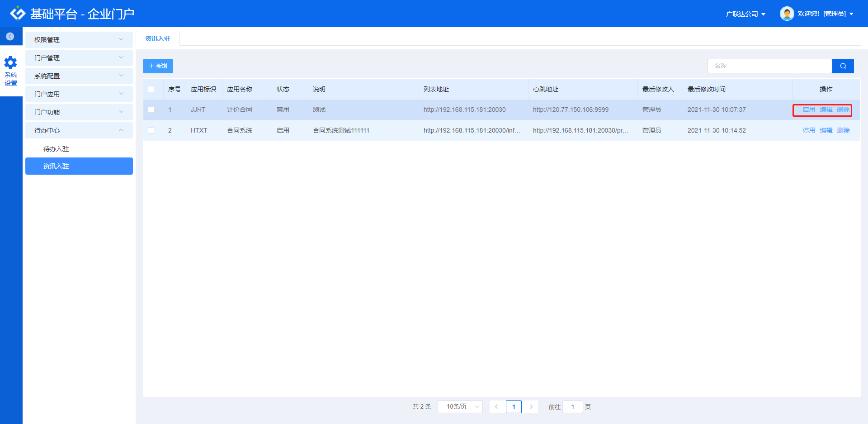
Task: Collapse the 待办中心 menu section
Action: [79, 130]
